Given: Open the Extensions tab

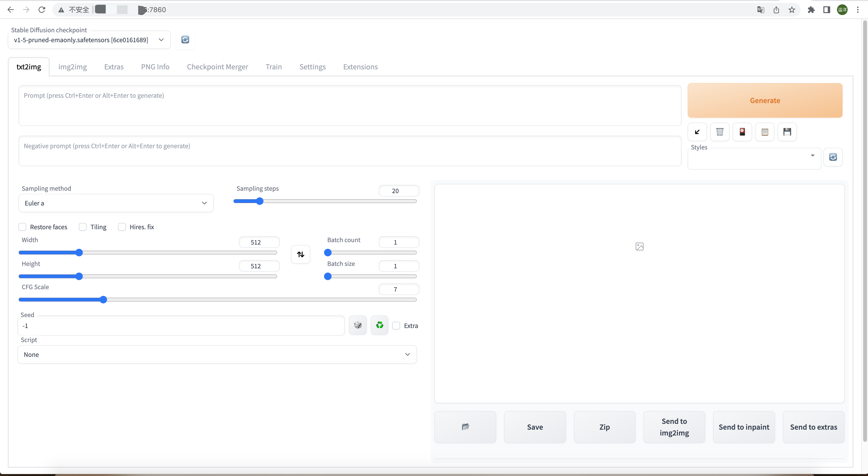Looking at the screenshot, I should tap(360, 67).
